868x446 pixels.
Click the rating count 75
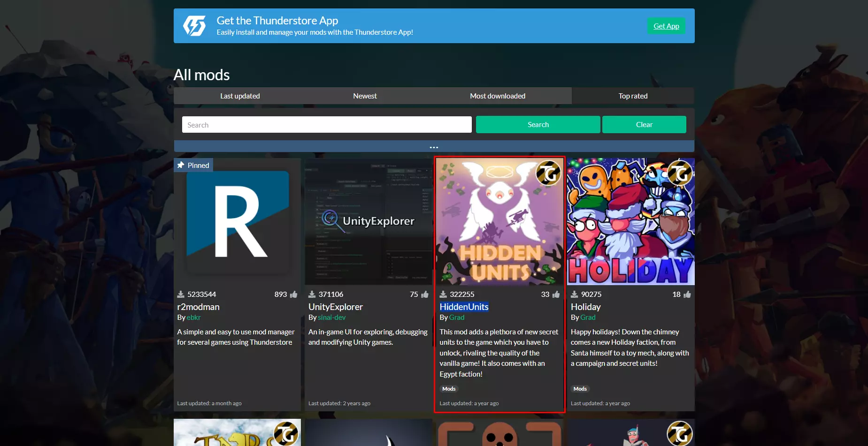tap(414, 295)
